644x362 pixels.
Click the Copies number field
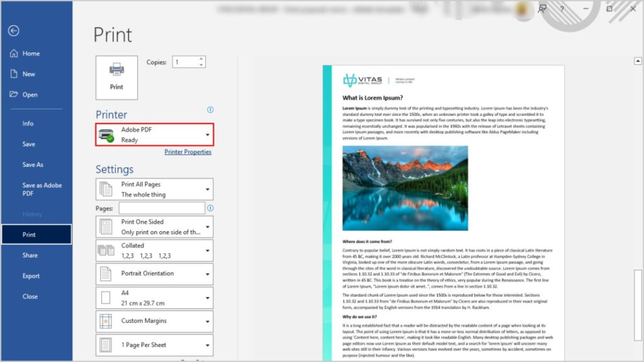[186, 62]
